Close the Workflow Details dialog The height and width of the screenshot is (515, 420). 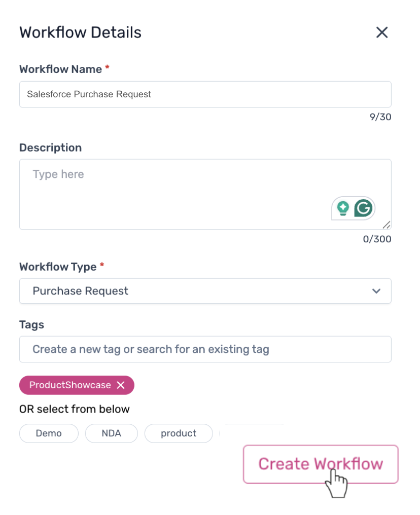pyautogui.click(x=381, y=32)
